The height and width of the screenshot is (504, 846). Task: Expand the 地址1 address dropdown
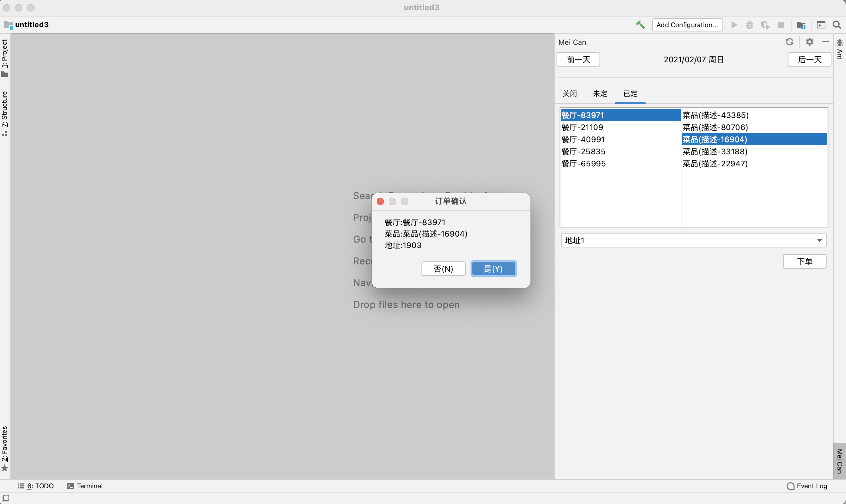pyautogui.click(x=819, y=241)
